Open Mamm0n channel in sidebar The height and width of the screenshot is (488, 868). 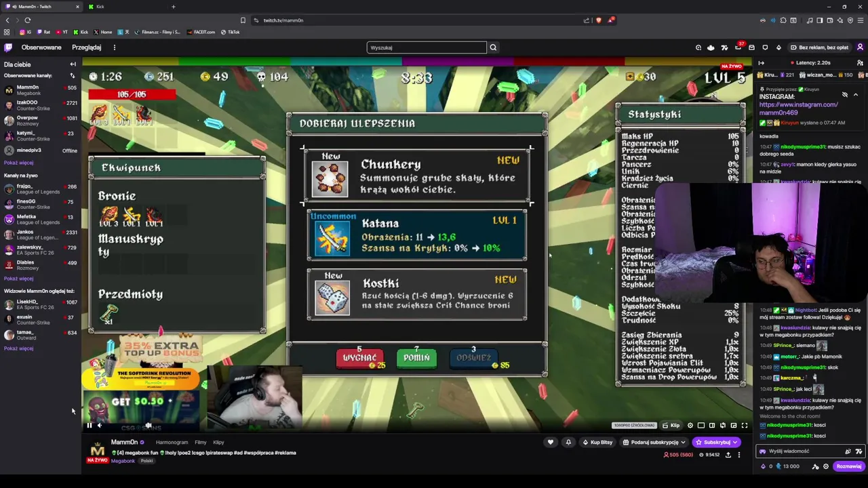pos(39,89)
